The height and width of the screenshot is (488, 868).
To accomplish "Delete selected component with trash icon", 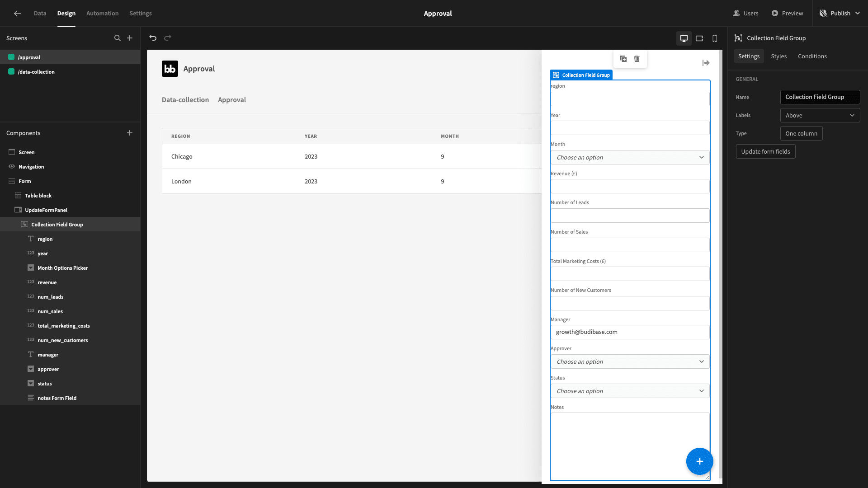I will pyautogui.click(x=637, y=59).
